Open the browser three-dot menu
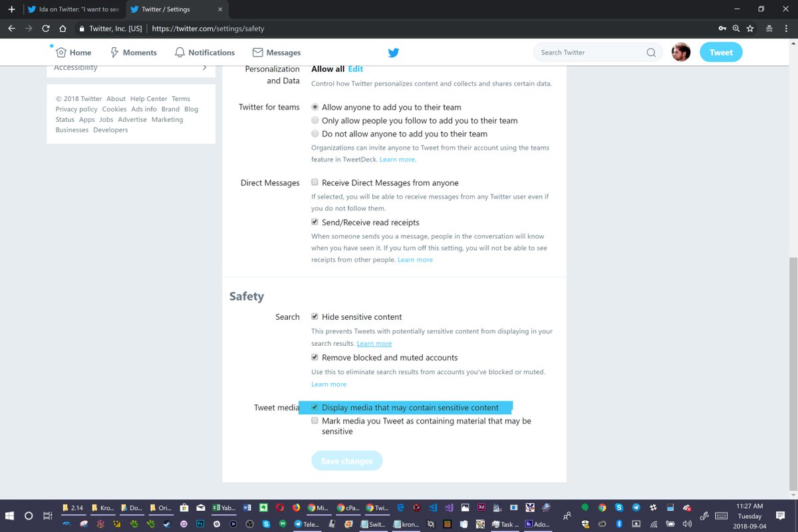This screenshot has width=798, height=532. [787, 29]
